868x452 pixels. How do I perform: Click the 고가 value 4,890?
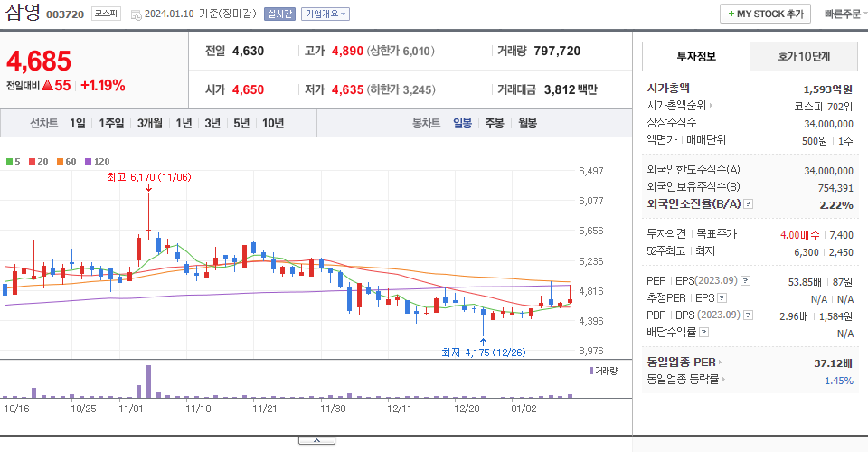point(347,51)
